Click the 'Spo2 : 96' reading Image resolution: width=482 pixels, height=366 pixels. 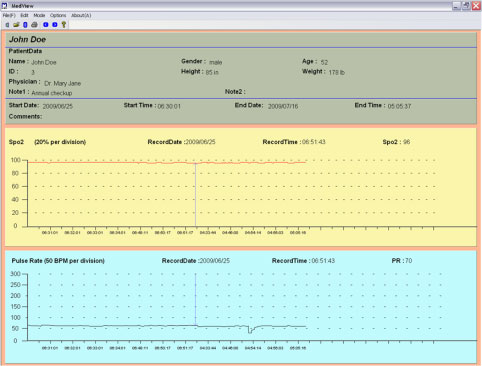[x=396, y=142]
